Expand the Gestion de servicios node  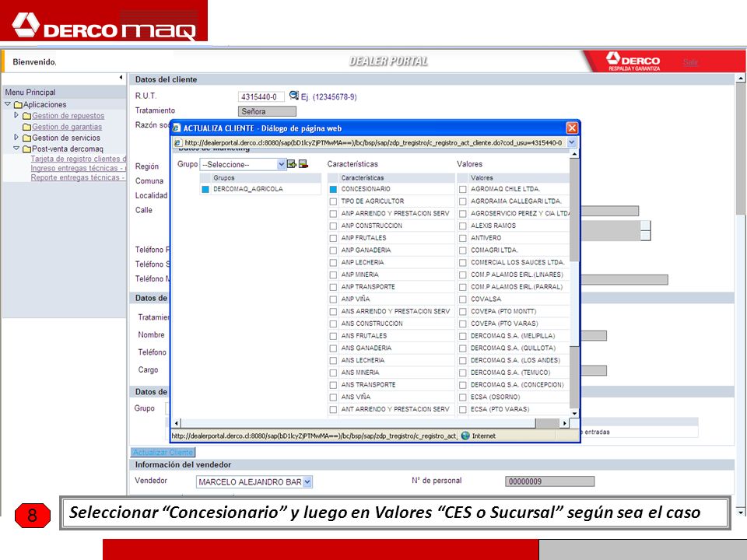pyautogui.click(x=16, y=137)
